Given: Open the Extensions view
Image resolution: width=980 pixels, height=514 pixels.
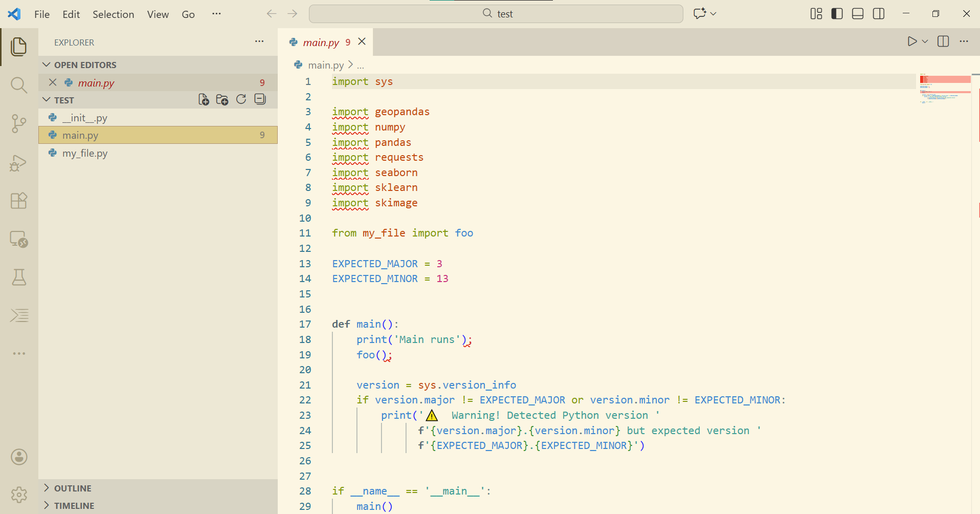Looking at the screenshot, I should (x=18, y=200).
